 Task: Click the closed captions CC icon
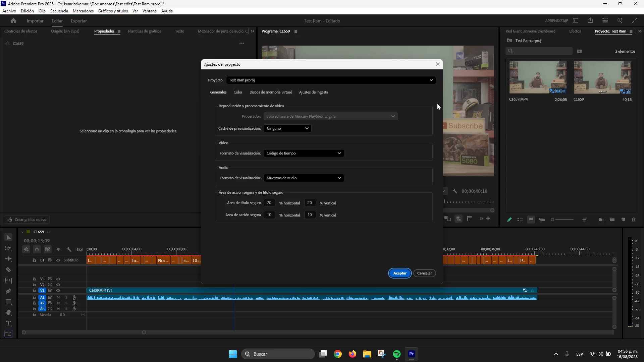tap(80, 249)
